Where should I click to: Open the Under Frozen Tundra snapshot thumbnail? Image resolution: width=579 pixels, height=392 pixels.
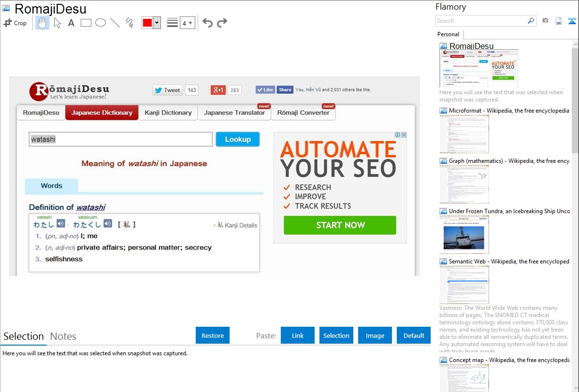click(464, 234)
